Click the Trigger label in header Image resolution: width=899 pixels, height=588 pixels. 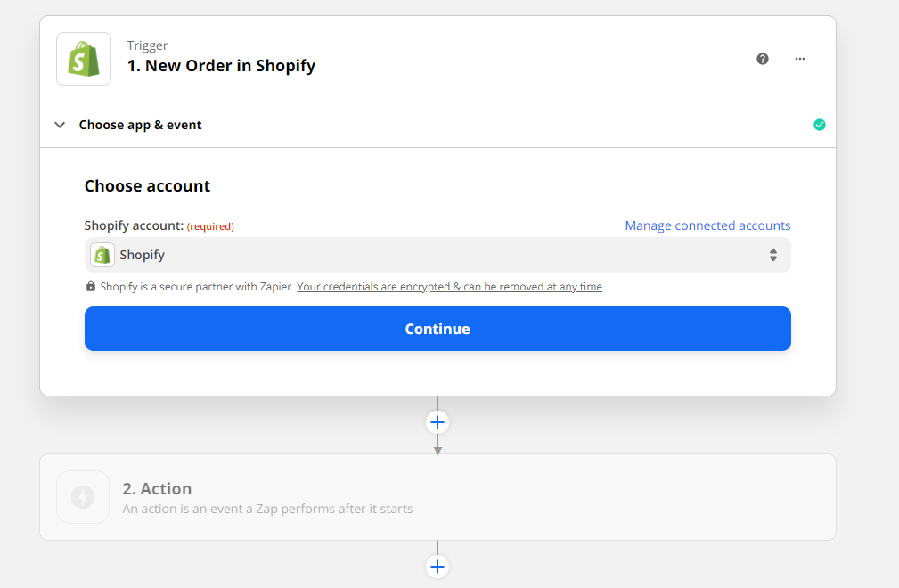point(147,45)
